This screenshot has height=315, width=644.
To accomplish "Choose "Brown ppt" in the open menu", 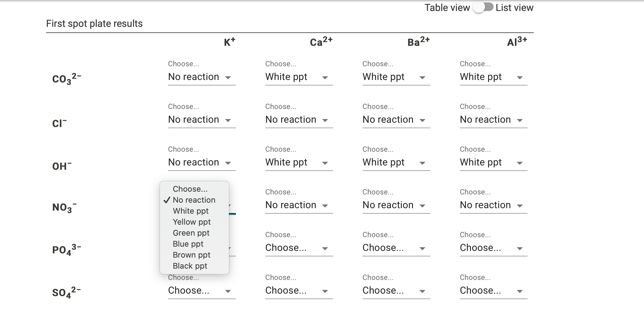I will 191,255.
